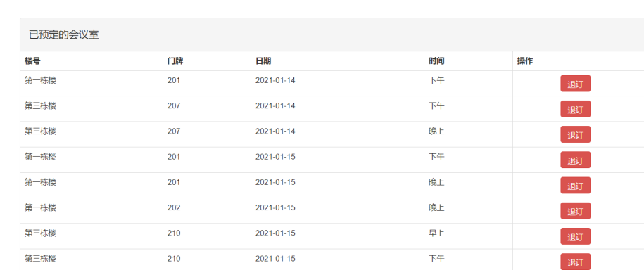Click the 早上 time cell
The height and width of the screenshot is (270, 644).
(436, 233)
